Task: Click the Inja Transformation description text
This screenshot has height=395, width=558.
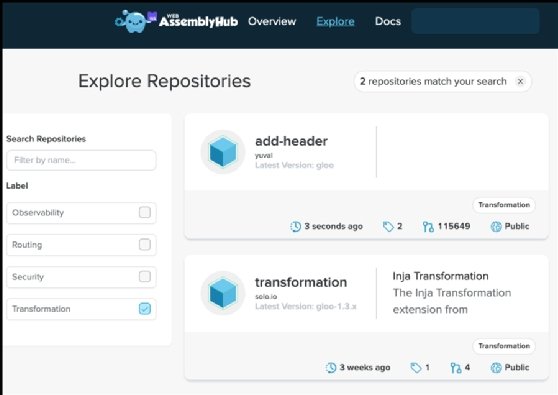Action: pyautogui.click(x=452, y=301)
